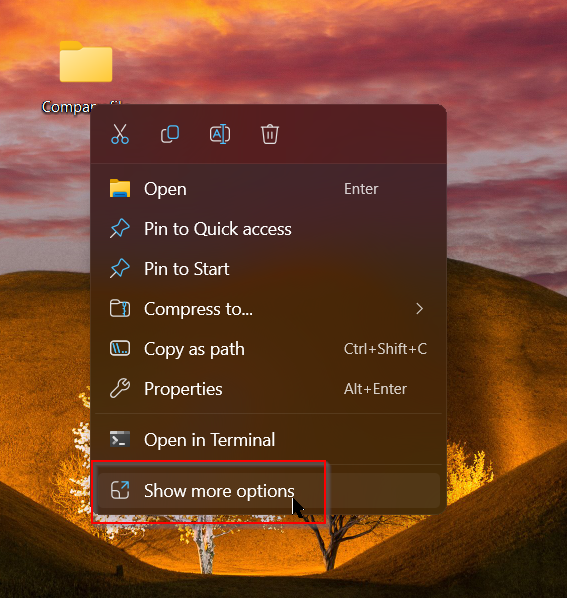Click the Rename icon in context menu
The width and height of the screenshot is (567, 598).
coord(220,134)
